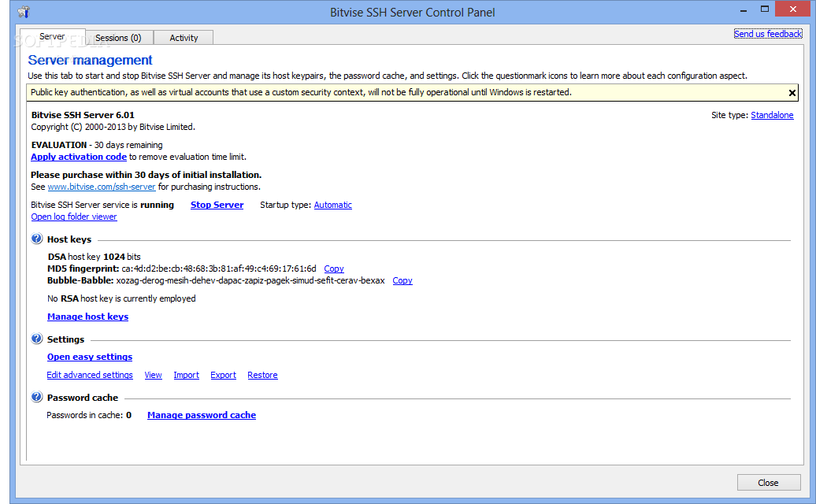Click the No RSA host key text
Screen dimensions: 816x504
(121, 298)
